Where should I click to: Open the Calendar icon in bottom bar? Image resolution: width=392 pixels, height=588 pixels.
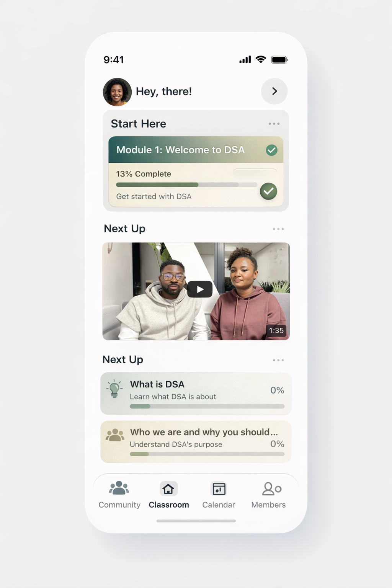(219, 489)
